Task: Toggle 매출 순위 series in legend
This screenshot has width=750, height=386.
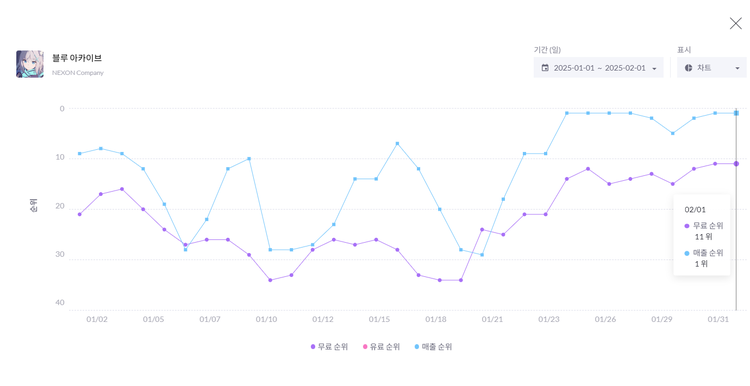Action: tap(433, 347)
